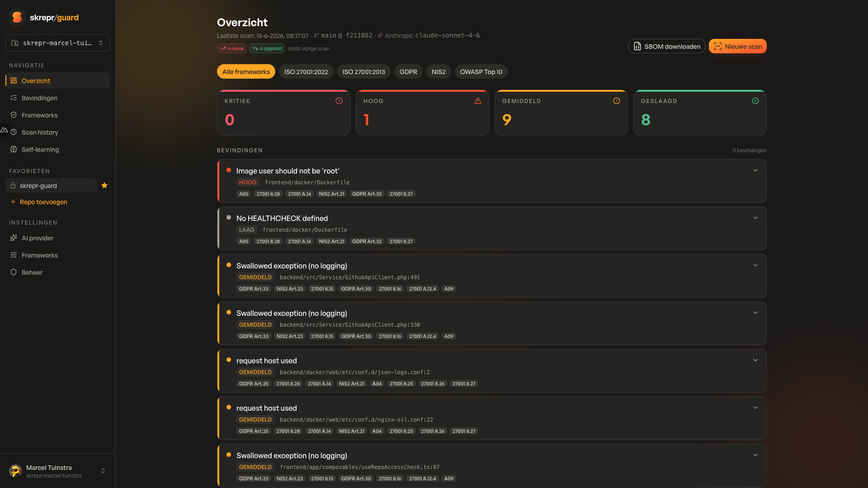Open Overzicht in the sidebar navigation

click(57, 80)
